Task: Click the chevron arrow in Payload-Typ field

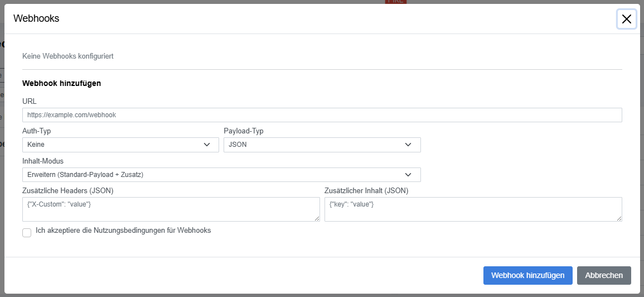Action: click(408, 145)
